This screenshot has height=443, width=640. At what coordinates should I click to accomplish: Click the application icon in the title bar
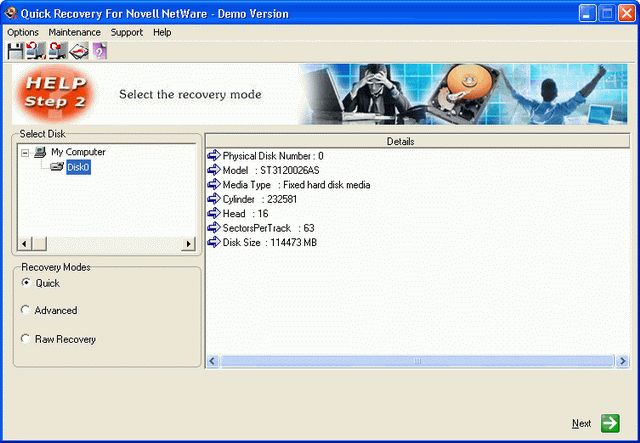pos(11,13)
